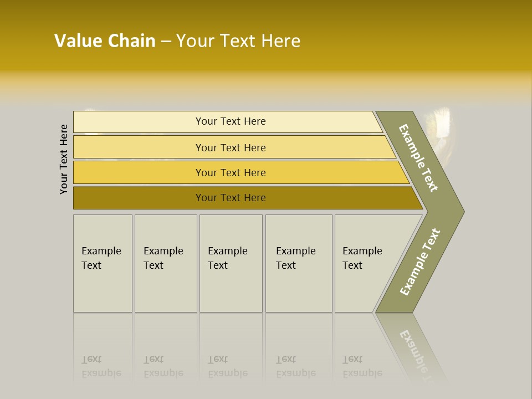Click the bold 'Value Chain' words in title
532x399 pixels.
pyautogui.click(x=105, y=41)
